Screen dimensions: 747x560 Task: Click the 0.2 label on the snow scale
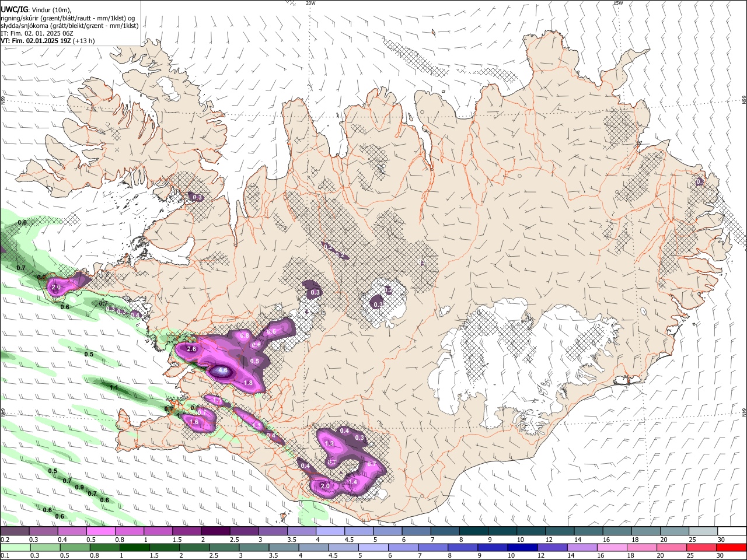coord(4,540)
